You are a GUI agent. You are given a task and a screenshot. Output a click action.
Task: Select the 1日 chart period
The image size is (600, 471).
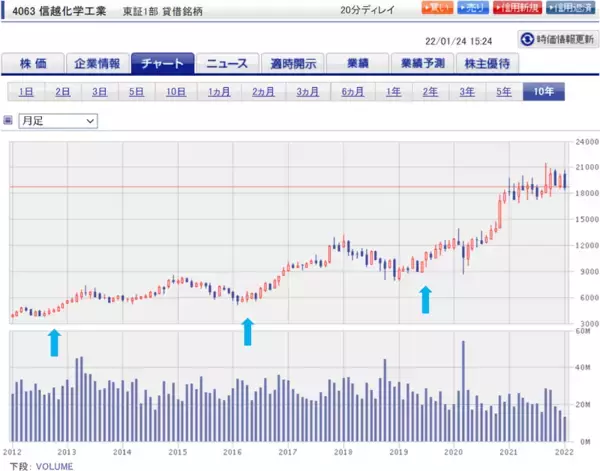25,93
